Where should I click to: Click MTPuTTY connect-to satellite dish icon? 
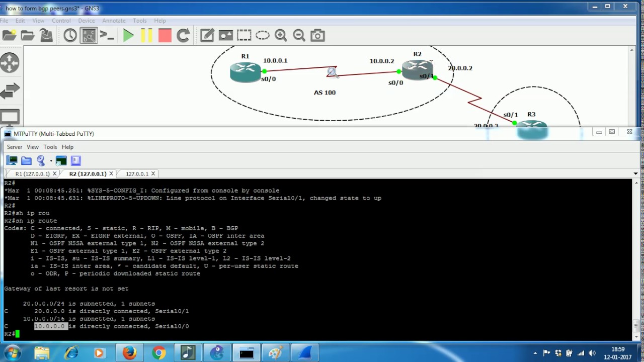[41, 160]
